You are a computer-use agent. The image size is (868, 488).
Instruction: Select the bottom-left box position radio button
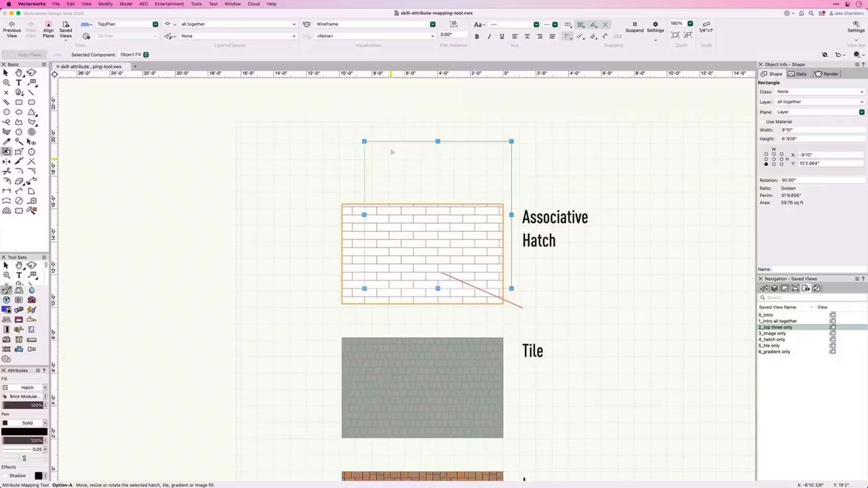[x=766, y=164]
